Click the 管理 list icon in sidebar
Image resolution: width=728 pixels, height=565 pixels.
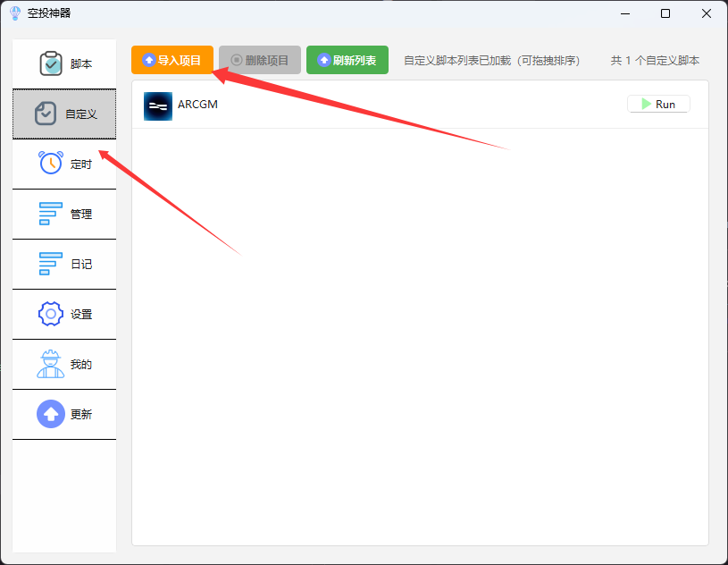[x=51, y=215]
